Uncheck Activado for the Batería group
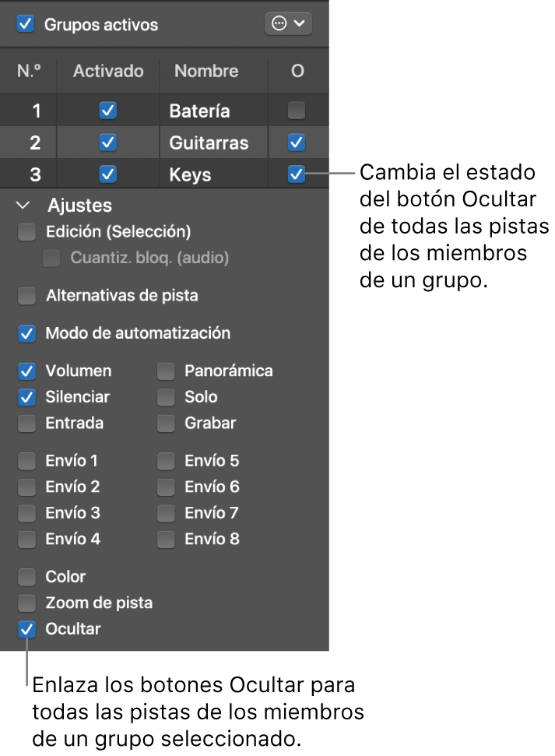Image resolution: width=555 pixels, height=756 pixels. pos(107,111)
